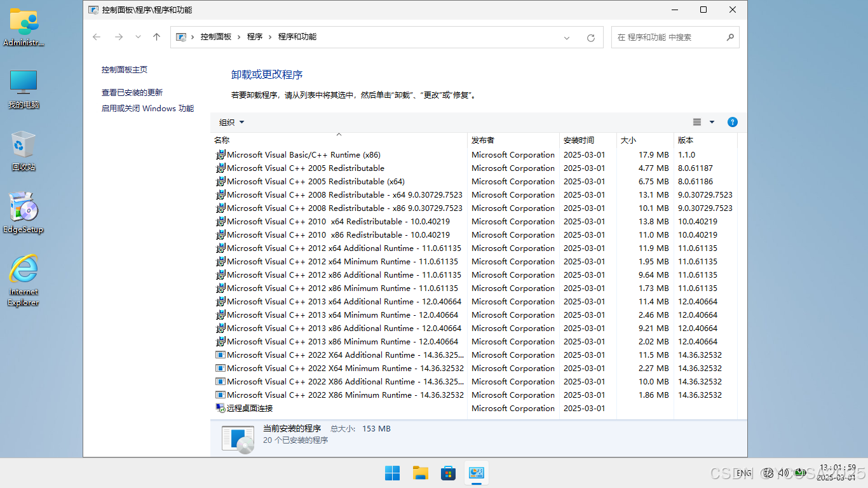Refresh the address bar view

(x=591, y=37)
